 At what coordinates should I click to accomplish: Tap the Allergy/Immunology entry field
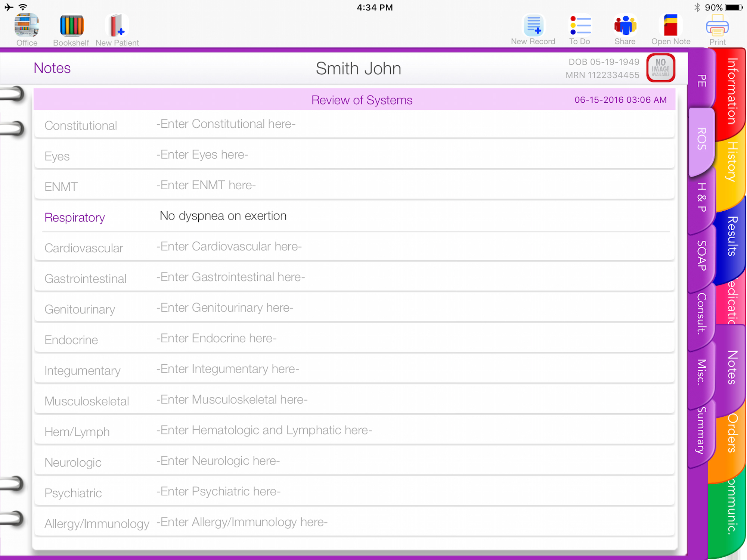coord(415,522)
